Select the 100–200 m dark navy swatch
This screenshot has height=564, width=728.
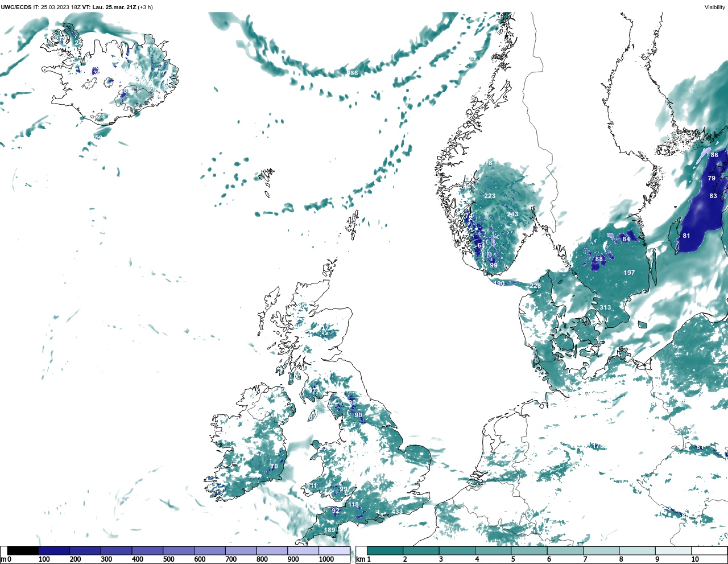point(54,551)
